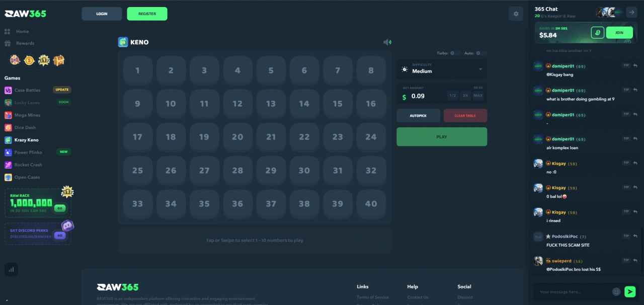This screenshot has width=644, height=305.
Task: Click the CLEAR TABLE button
Action: tap(465, 116)
